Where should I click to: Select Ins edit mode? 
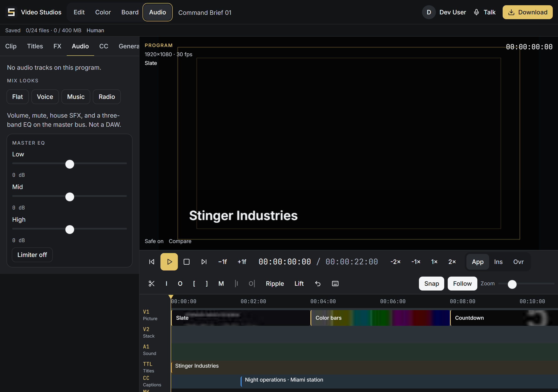[x=498, y=262]
